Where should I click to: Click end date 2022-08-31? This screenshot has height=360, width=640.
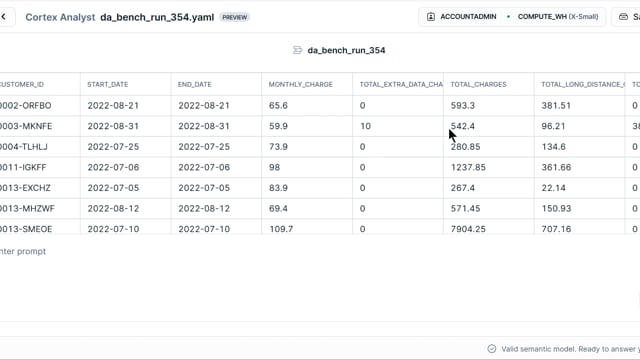[x=204, y=126]
